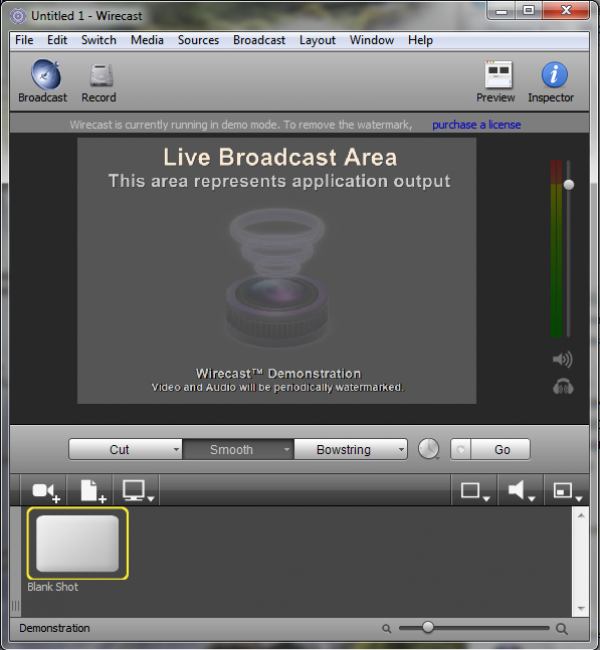Screen dimensions: 600x650
Task: Click the Demonstration status bar text
Action: (55, 628)
